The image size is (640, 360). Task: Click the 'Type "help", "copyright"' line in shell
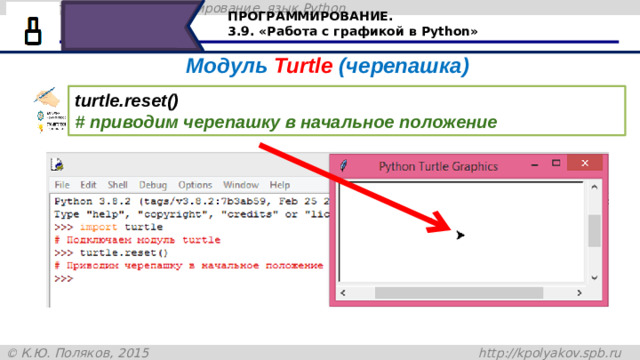(191, 214)
